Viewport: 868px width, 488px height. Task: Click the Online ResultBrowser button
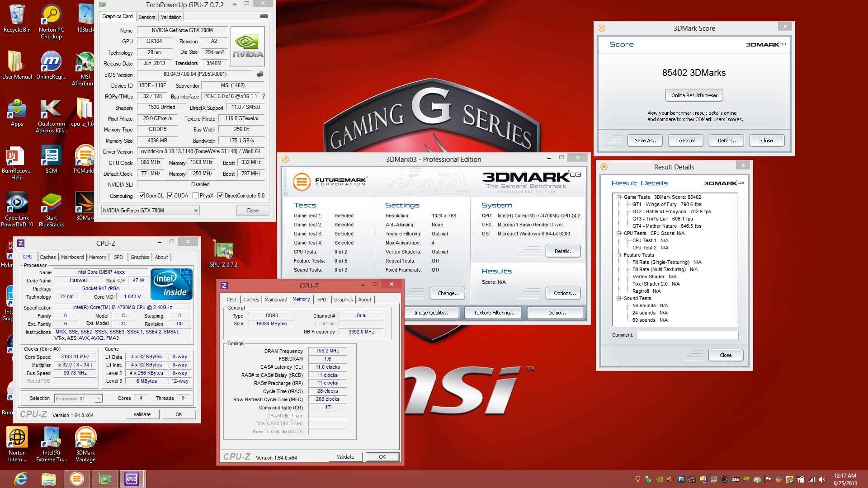pos(694,95)
